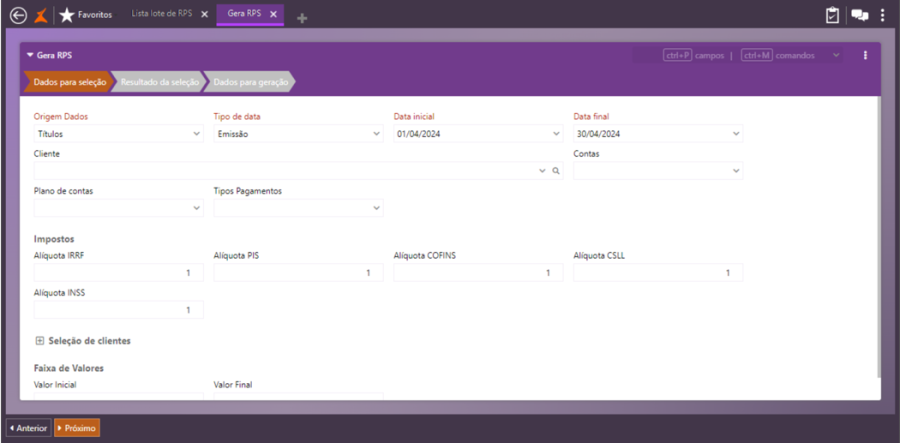Viewport: 900px width, 443px height.
Task: Collapse the Gera RPS panel header triangle
Action: tap(30, 56)
